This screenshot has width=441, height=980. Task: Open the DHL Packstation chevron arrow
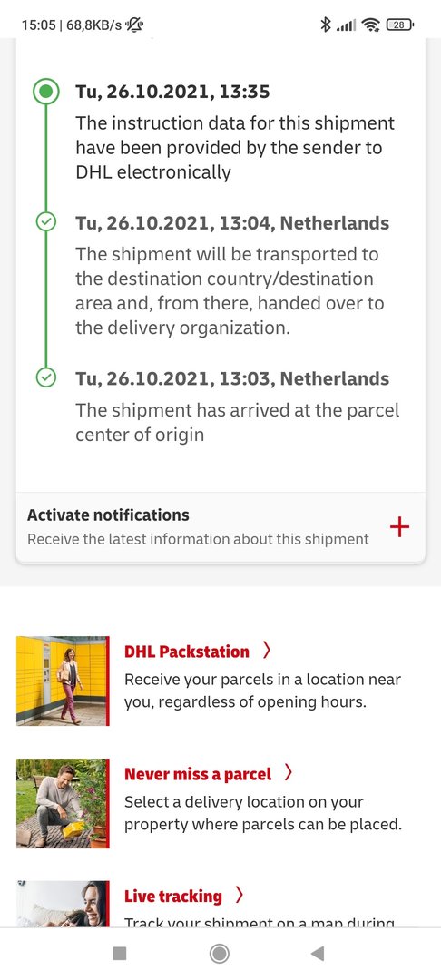[267, 652]
